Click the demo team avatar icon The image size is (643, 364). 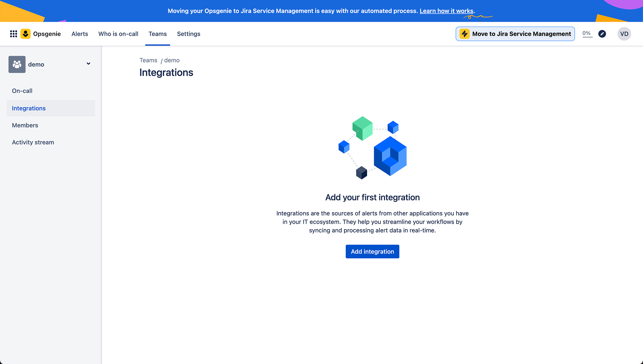(17, 64)
